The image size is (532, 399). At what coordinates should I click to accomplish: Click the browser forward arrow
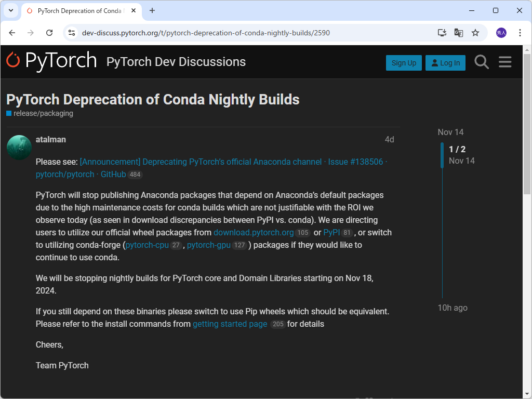click(31, 33)
